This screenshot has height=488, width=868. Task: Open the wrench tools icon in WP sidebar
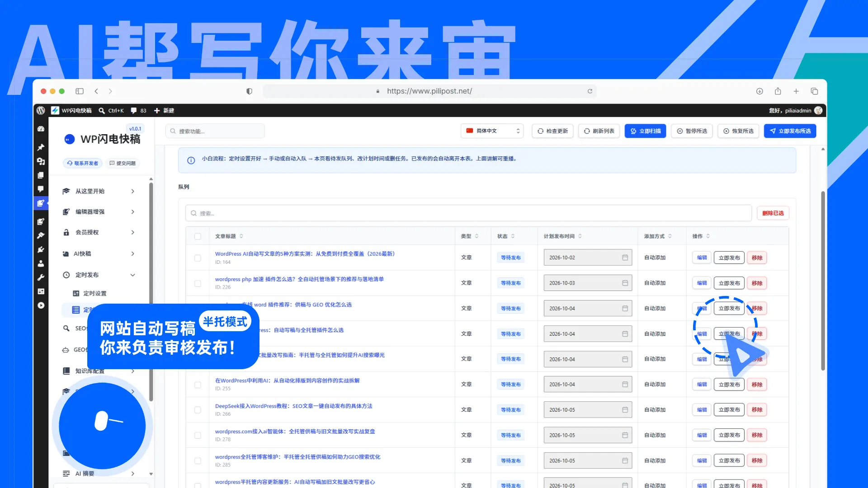41,277
